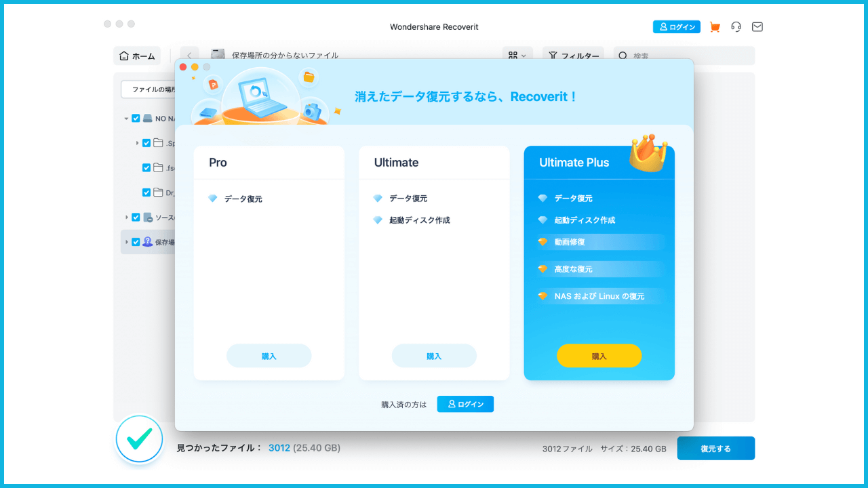Click the orange diamond beside 動画修復
The width and height of the screenshot is (868, 488).
542,241
